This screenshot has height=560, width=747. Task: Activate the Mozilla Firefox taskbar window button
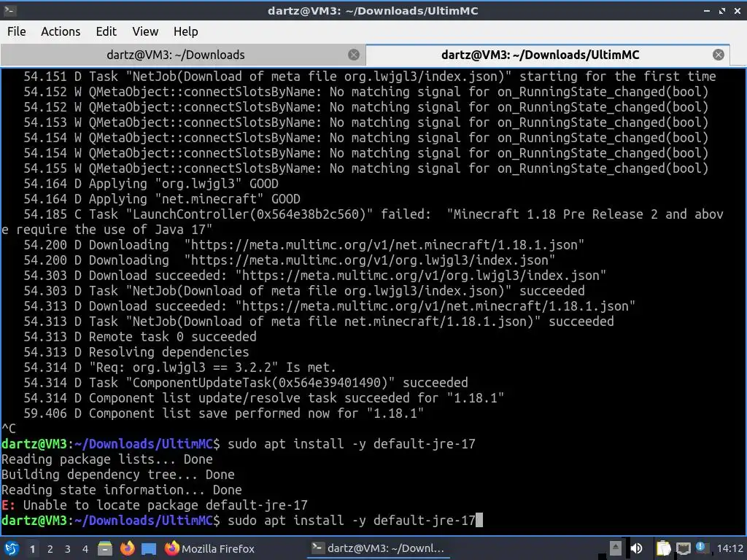pyautogui.click(x=210, y=548)
